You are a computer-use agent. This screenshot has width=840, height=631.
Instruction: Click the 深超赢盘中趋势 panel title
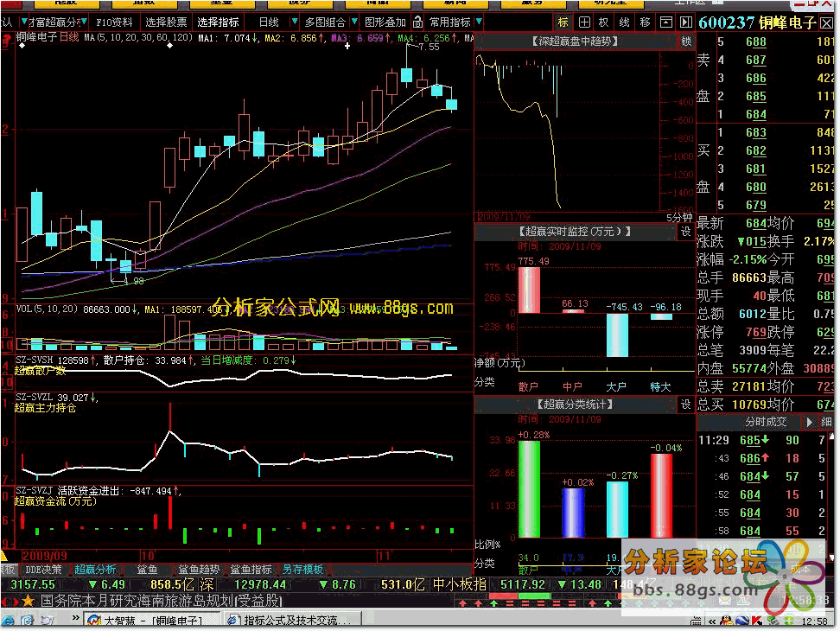(575, 41)
